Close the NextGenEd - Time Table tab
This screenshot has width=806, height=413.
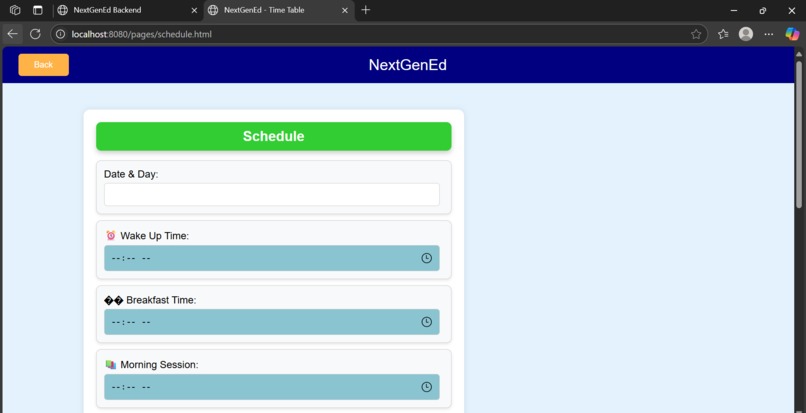click(x=345, y=10)
